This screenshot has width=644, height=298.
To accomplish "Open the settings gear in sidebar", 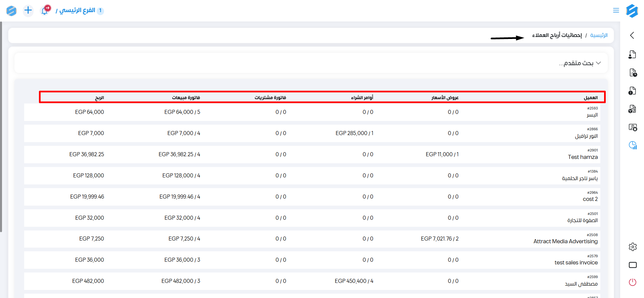I will click(633, 247).
